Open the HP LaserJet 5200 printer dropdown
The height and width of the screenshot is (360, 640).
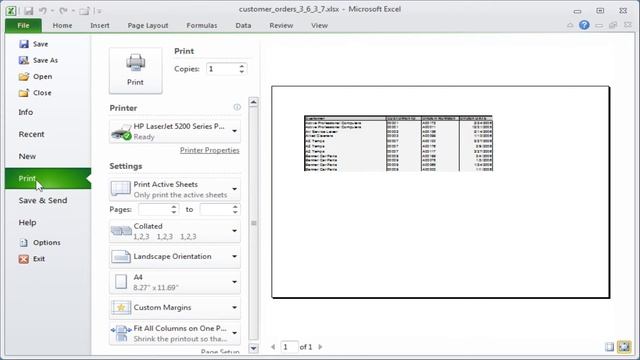tap(175, 131)
